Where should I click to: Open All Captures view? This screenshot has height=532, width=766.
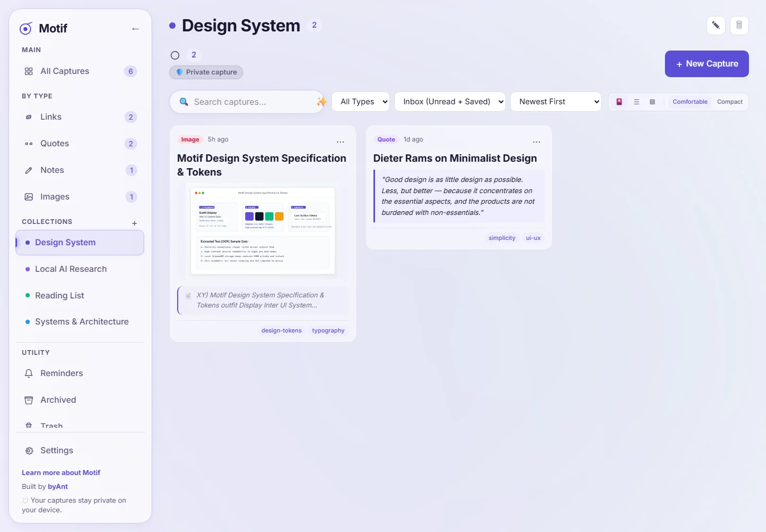[80, 71]
